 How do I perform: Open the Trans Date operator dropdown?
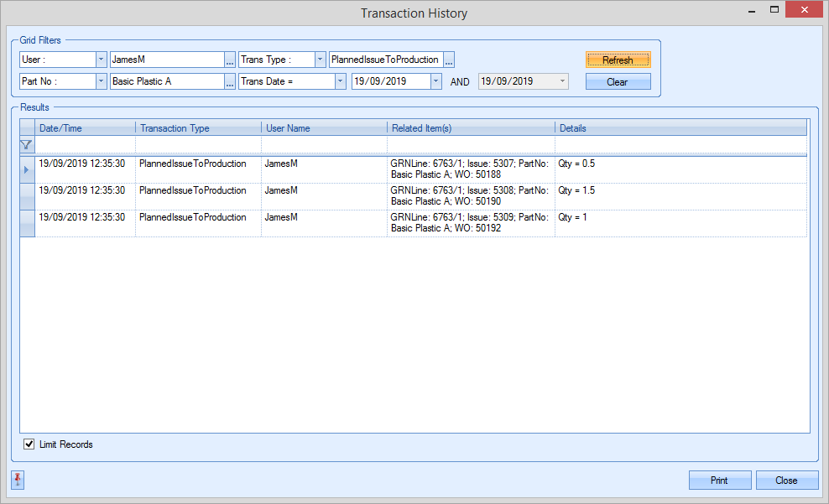[340, 82]
